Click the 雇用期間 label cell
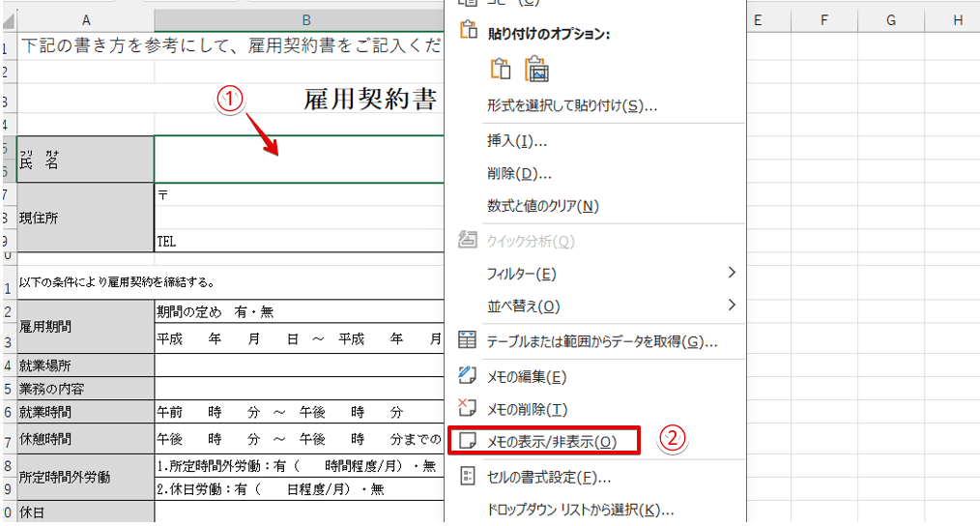Image resolution: width=980 pixels, height=526 pixels. pos(86,327)
